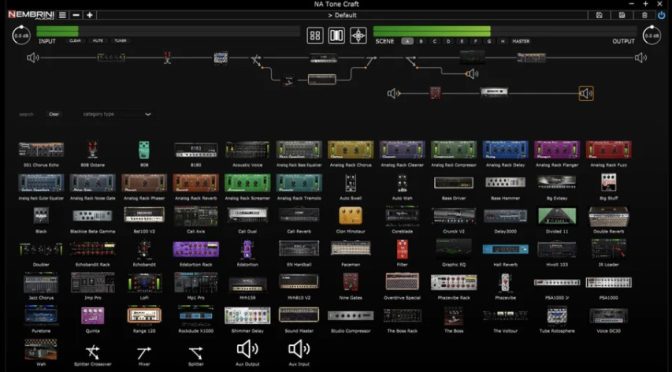Screen dimensions: 672x372
Task: Click the crosshair target view icon
Action: [358, 36]
